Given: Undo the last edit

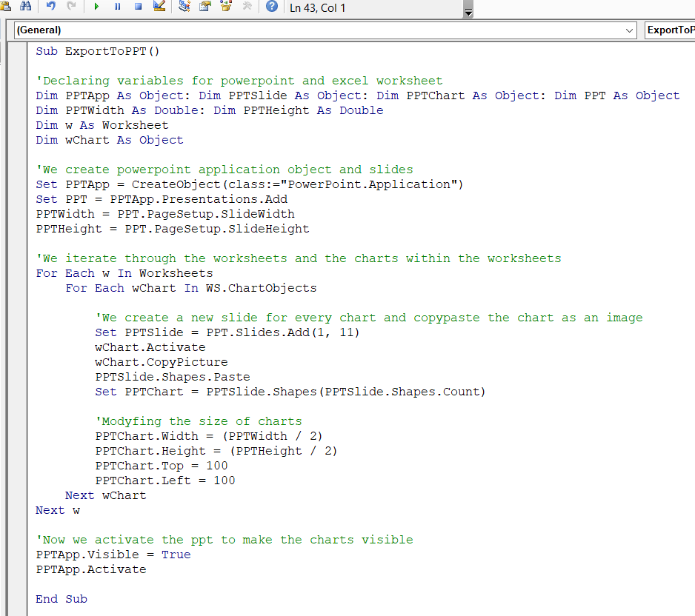Looking at the screenshot, I should pos(51,7).
